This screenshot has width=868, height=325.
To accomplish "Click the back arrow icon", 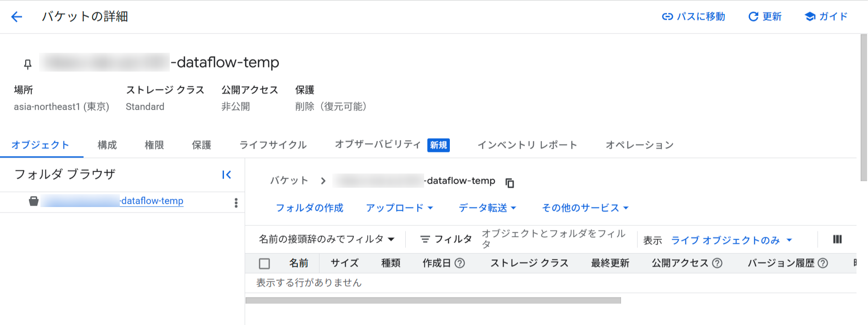I will click(17, 17).
